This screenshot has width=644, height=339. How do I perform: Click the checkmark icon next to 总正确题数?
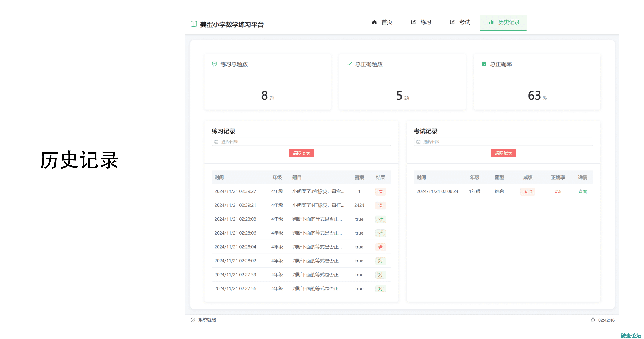(x=349, y=64)
